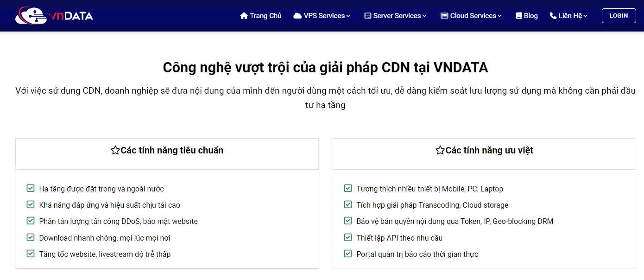Click the star icon by Các tính năng ưu việt
The height and width of the screenshot is (280, 644).
[440, 150]
